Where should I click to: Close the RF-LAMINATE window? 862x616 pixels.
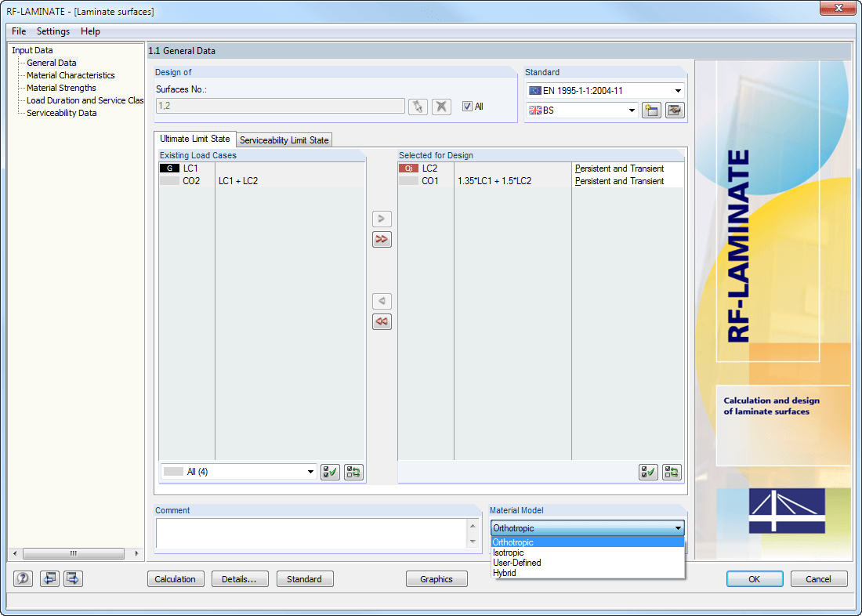(838, 8)
